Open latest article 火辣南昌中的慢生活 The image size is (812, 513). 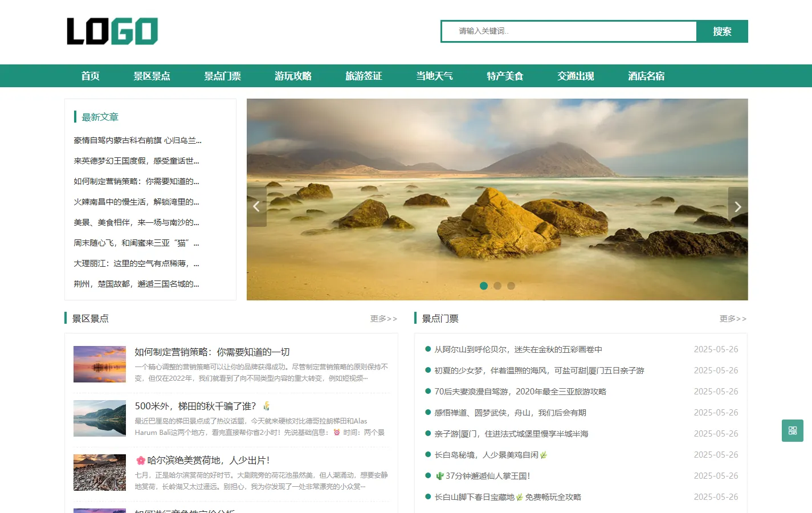click(136, 202)
